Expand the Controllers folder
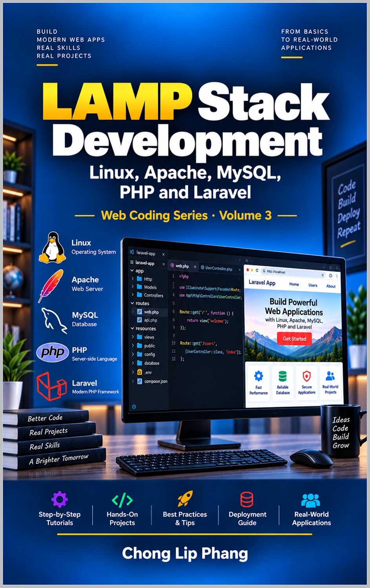This screenshot has width=370, height=588. [133, 295]
